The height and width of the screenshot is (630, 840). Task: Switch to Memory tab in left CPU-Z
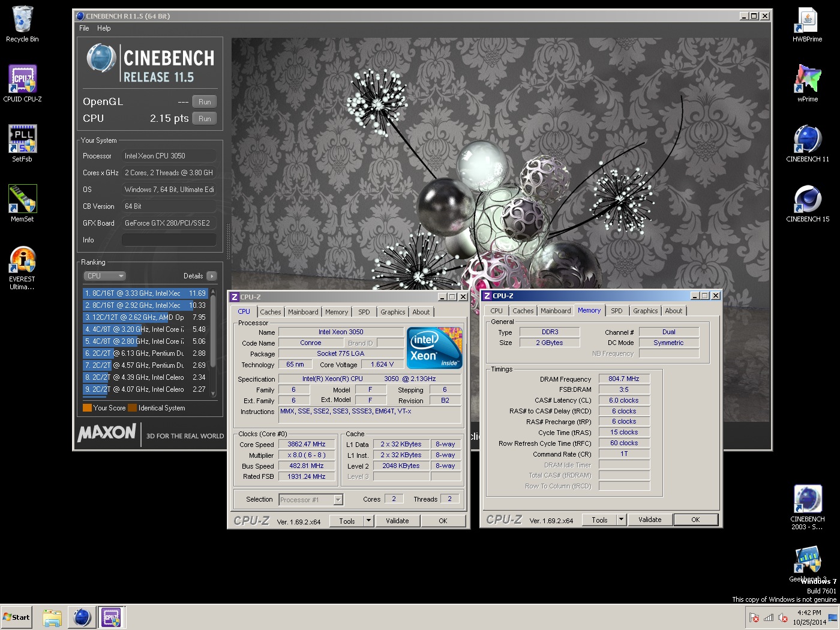coord(337,312)
